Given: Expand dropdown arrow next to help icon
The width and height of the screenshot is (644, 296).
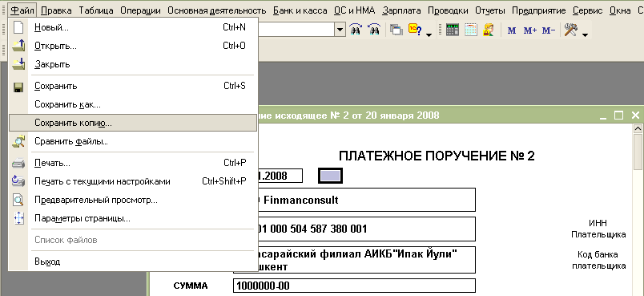Looking at the screenshot, I should tap(429, 34).
